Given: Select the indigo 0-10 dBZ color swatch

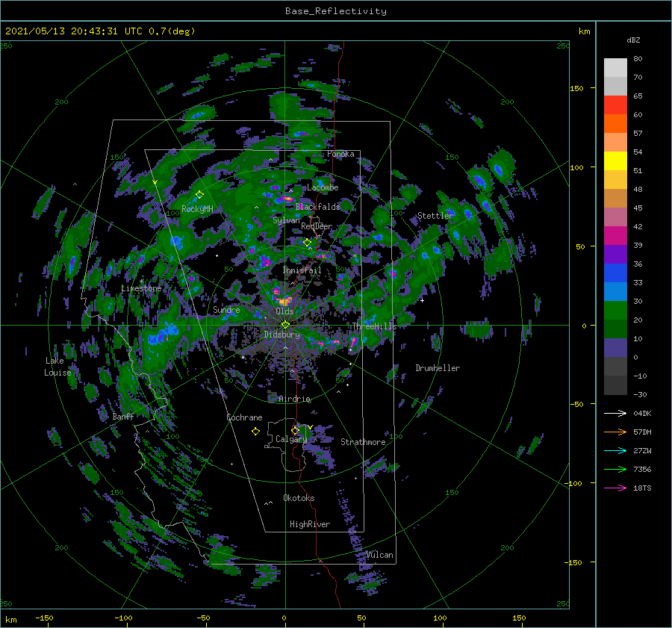Looking at the screenshot, I should click(615, 348).
